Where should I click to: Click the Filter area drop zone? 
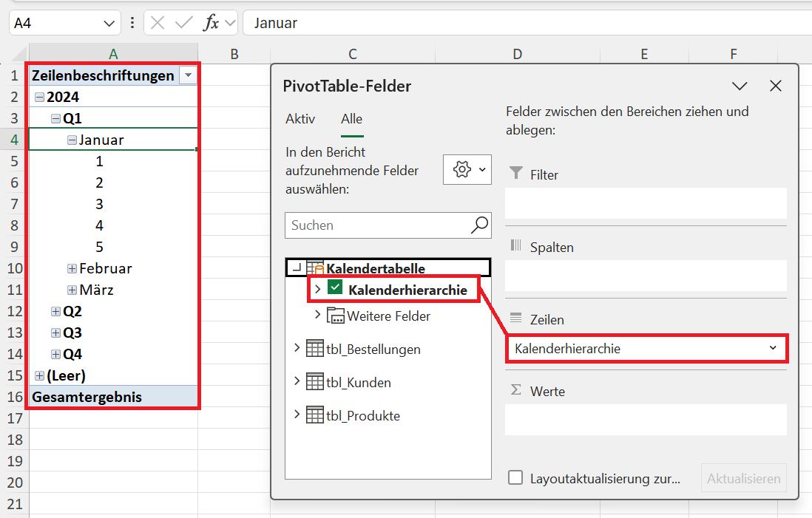coord(646,203)
